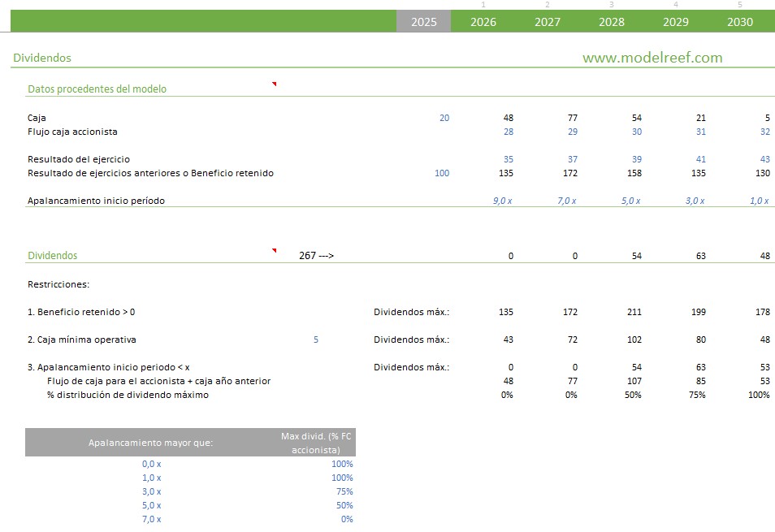Click the 7,0 x leverage threshold cell
The image size is (775, 532).
coord(152,519)
